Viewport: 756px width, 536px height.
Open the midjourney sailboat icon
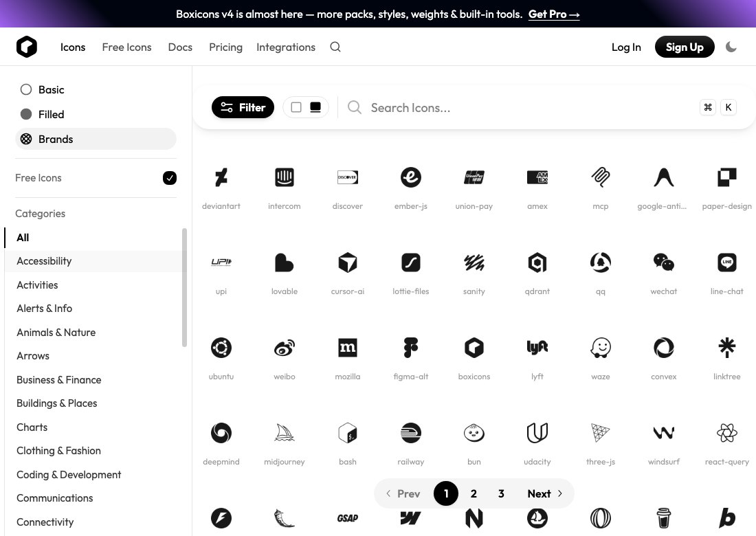[x=285, y=433]
